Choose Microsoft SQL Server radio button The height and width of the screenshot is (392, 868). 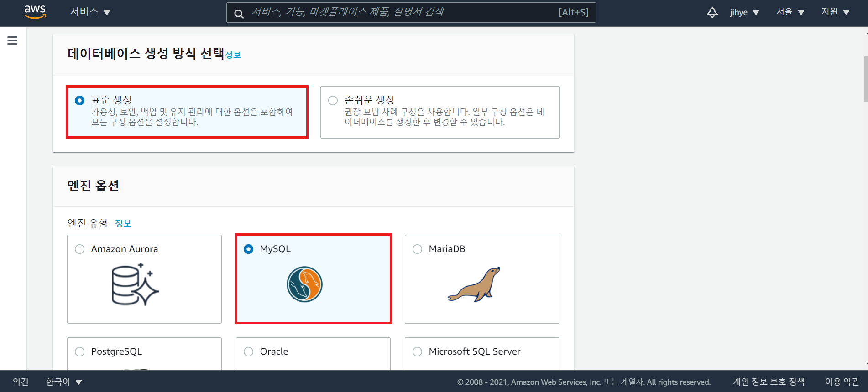(x=418, y=351)
